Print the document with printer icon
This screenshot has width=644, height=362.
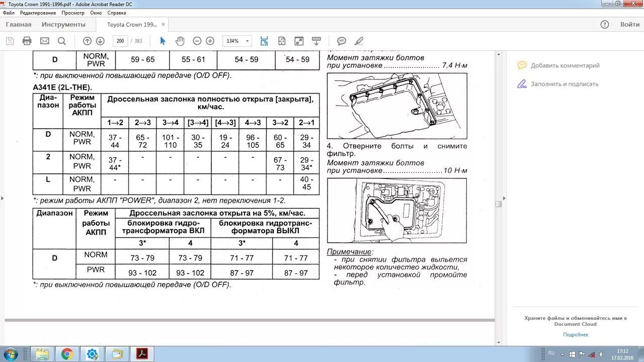[27, 41]
